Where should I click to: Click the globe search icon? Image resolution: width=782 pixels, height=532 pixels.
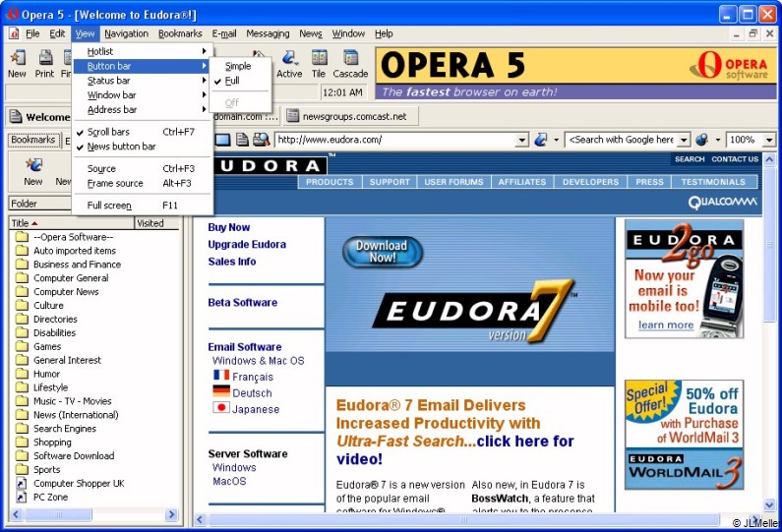[702, 140]
